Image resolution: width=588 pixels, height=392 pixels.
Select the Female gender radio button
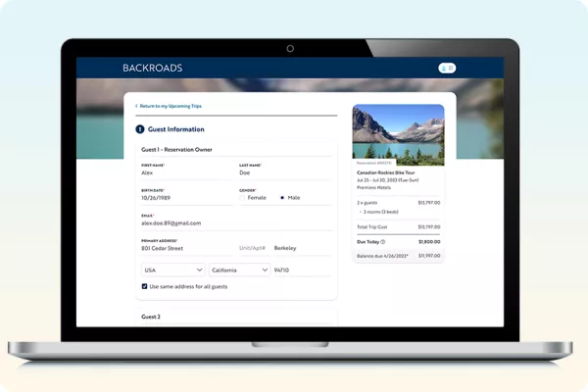pyautogui.click(x=243, y=197)
